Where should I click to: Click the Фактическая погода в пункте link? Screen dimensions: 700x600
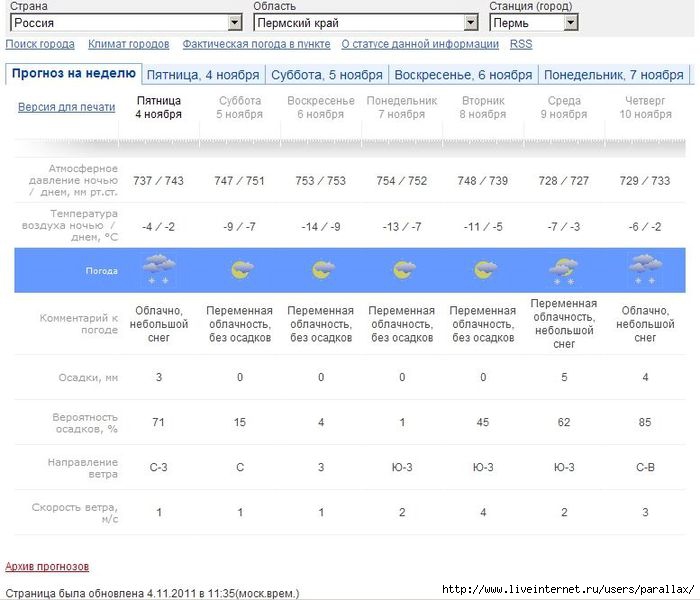[256, 44]
